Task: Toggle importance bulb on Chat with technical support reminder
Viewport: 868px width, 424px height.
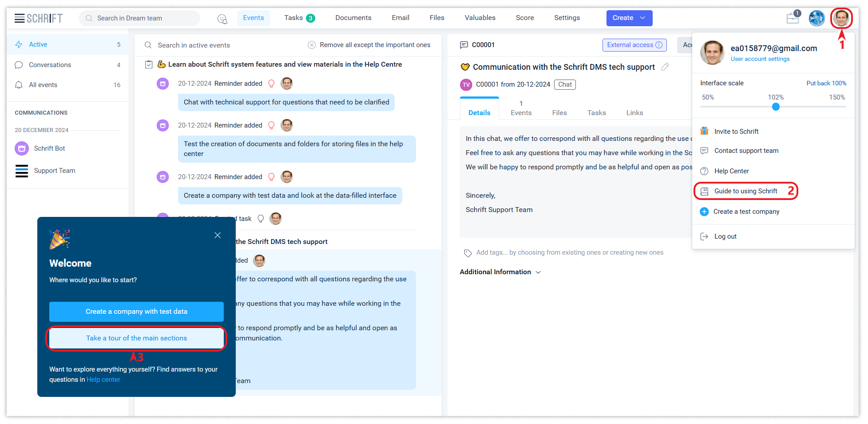Action: click(x=271, y=84)
